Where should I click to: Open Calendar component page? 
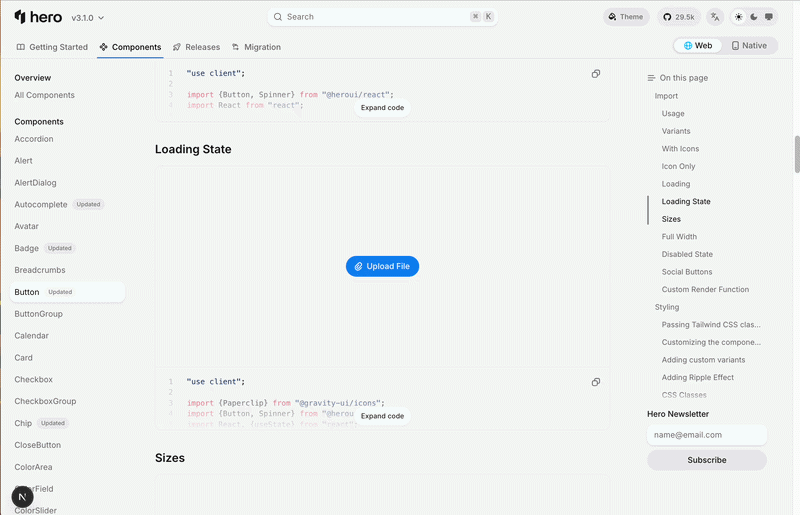click(32, 336)
